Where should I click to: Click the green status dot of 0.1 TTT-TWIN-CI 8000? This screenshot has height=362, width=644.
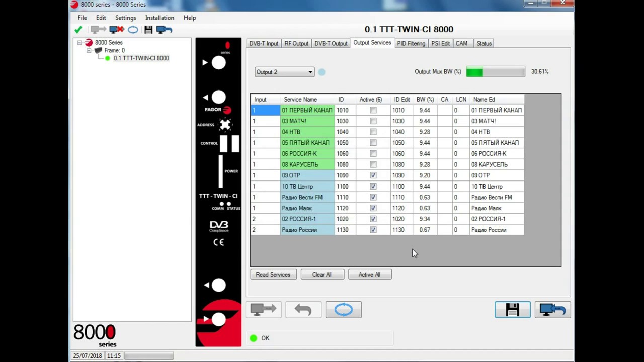[x=107, y=58]
